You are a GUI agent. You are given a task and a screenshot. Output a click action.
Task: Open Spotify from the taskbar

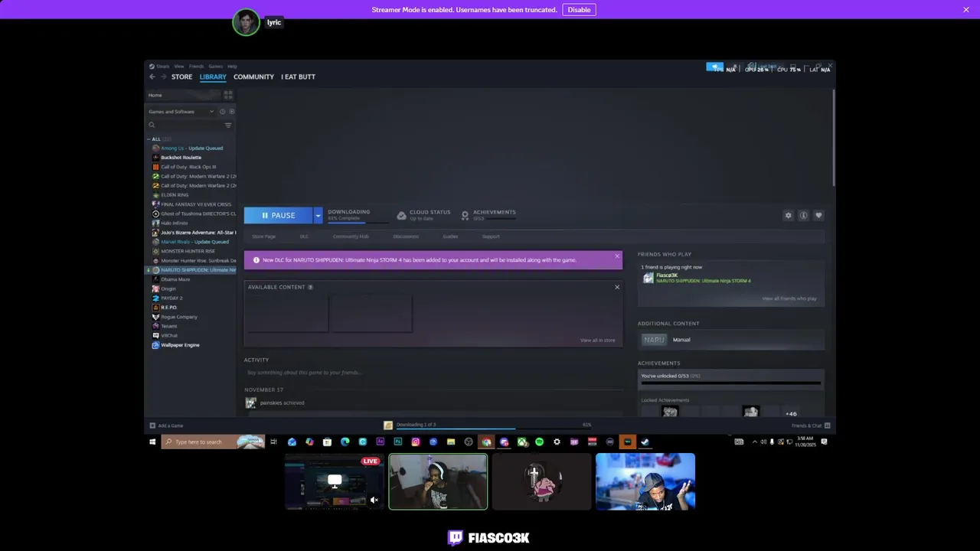[x=539, y=442]
